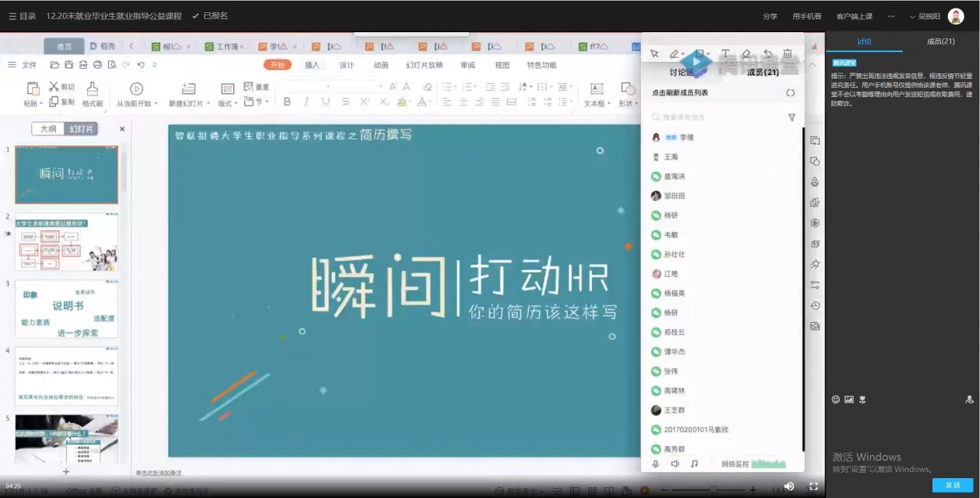Screen dimensions: 980x498
Task: Open the 插入 ribbon tab
Action: tap(312, 65)
